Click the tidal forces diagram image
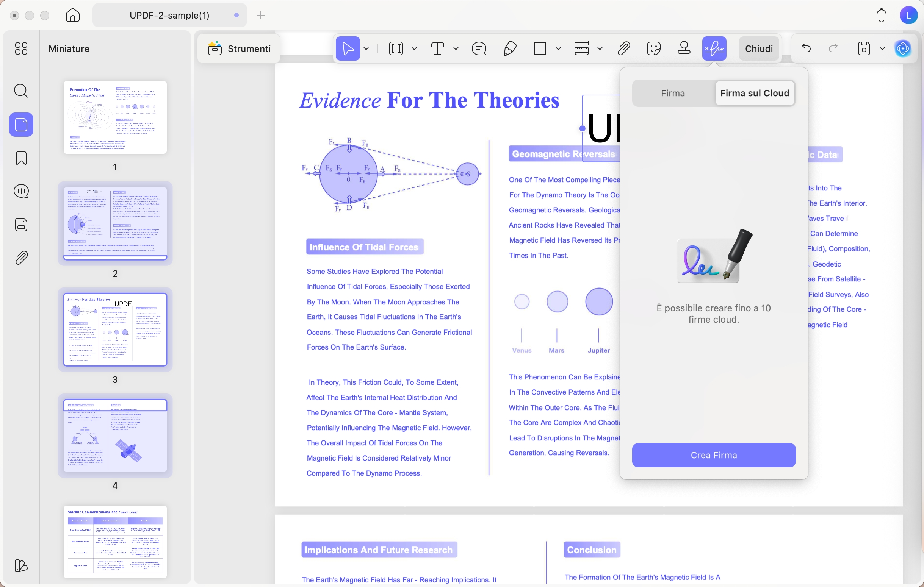924x587 pixels. point(392,175)
